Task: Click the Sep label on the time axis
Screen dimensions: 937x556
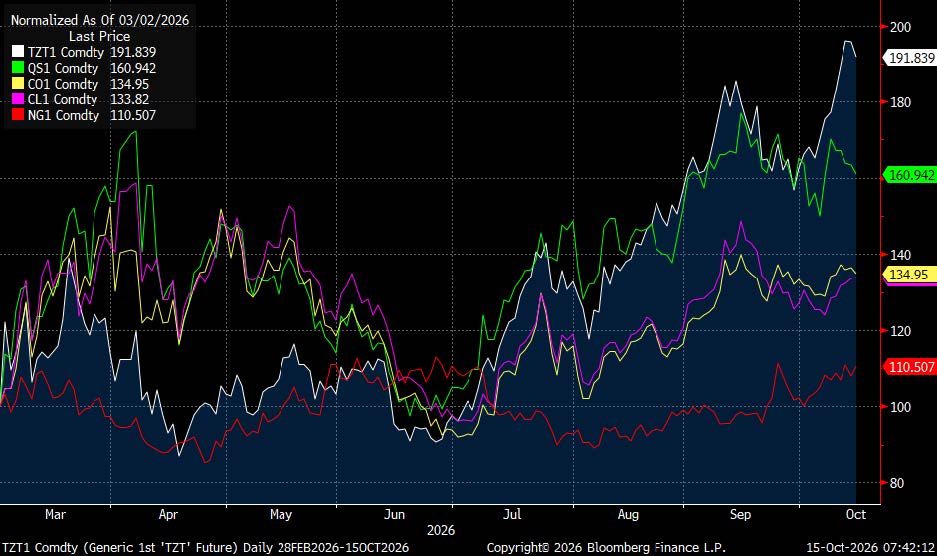Action: (x=740, y=514)
